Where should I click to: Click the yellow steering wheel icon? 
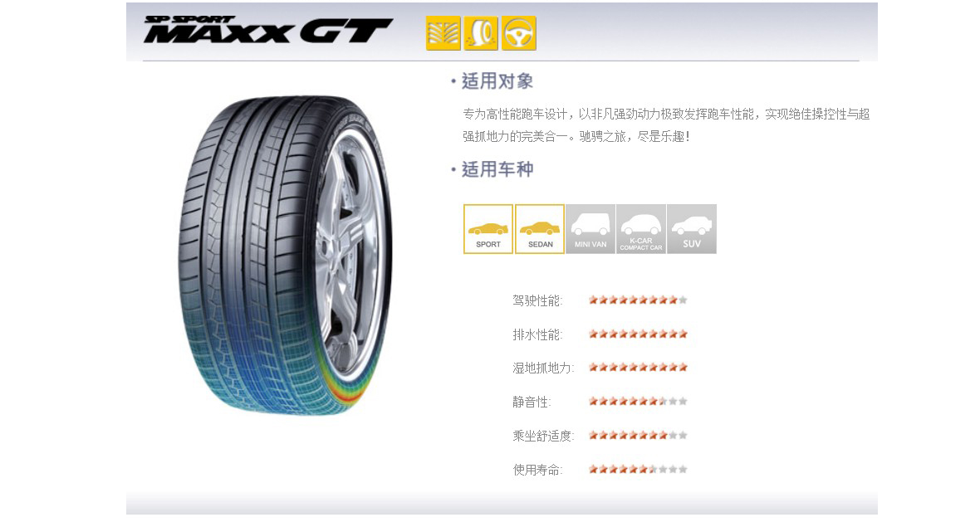(519, 33)
